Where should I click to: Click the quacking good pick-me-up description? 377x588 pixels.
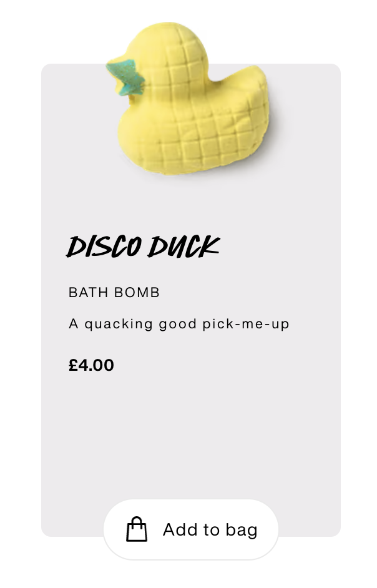pyautogui.click(x=179, y=324)
